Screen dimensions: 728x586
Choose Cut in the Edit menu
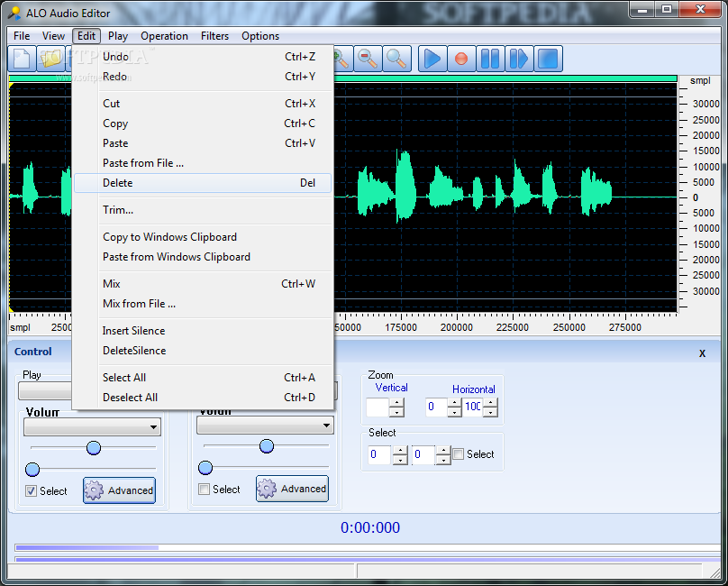[203, 104]
